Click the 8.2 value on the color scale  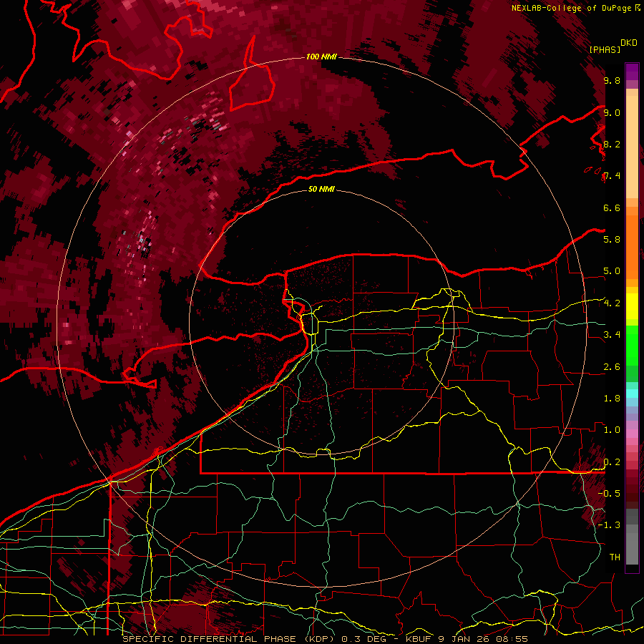point(612,144)
